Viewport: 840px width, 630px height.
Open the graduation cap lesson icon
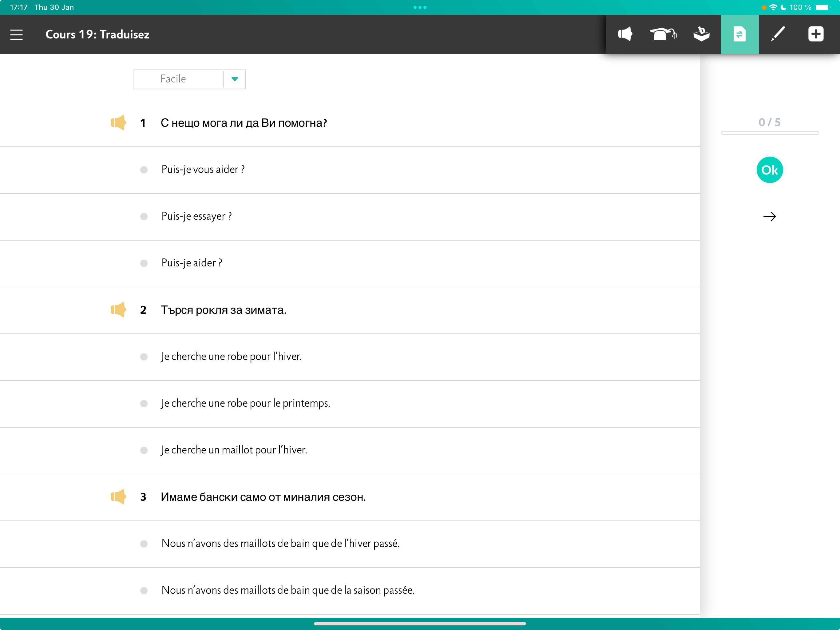tap(664, 34)
